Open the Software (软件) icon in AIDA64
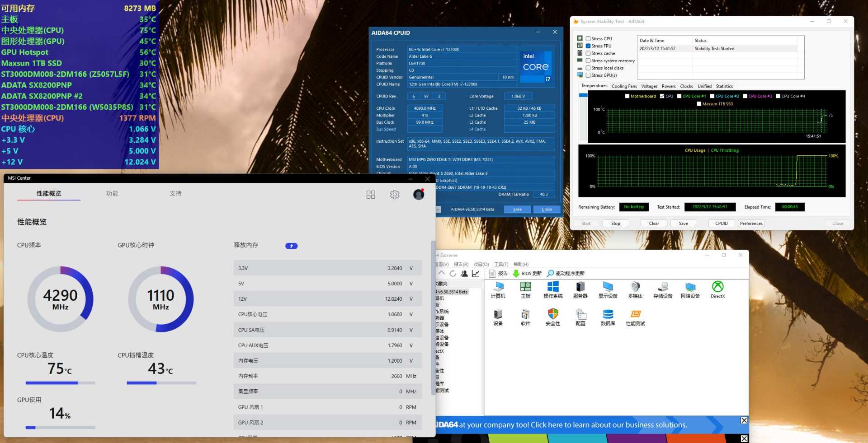 pos(526,317)
